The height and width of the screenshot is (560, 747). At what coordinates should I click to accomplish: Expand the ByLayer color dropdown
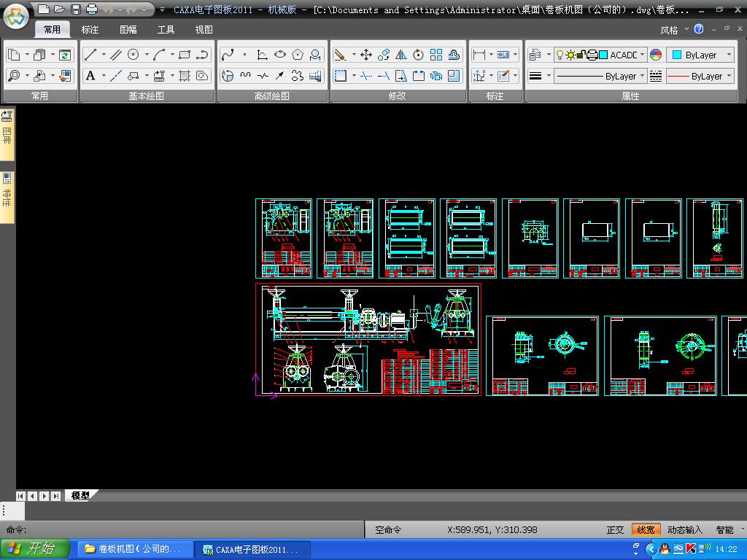pos(729,55)
